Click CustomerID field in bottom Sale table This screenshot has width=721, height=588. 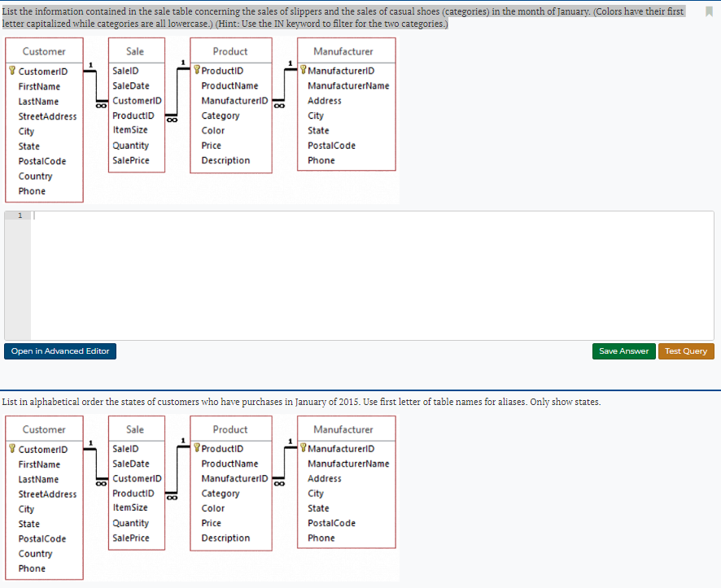tap(137, 479)
